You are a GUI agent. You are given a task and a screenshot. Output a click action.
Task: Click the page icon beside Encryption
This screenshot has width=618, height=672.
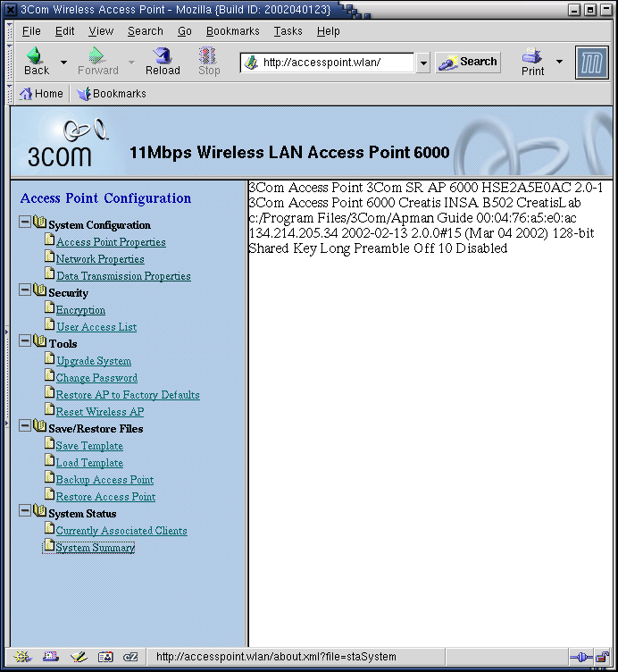(50, 307)
